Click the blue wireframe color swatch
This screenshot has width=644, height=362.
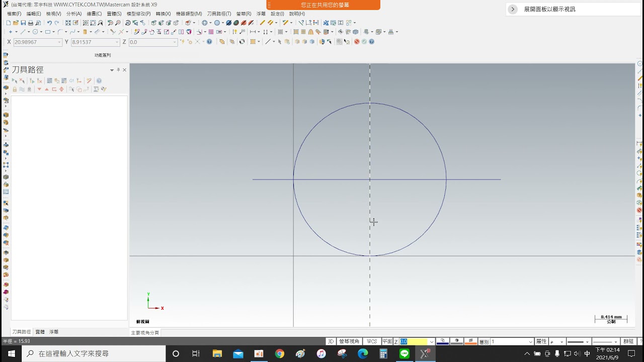tap(443, 341)
